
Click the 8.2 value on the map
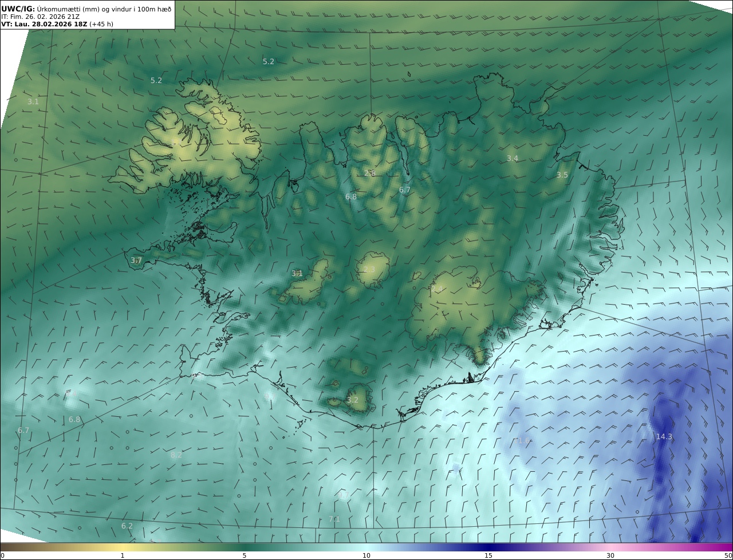pos(176,455)
